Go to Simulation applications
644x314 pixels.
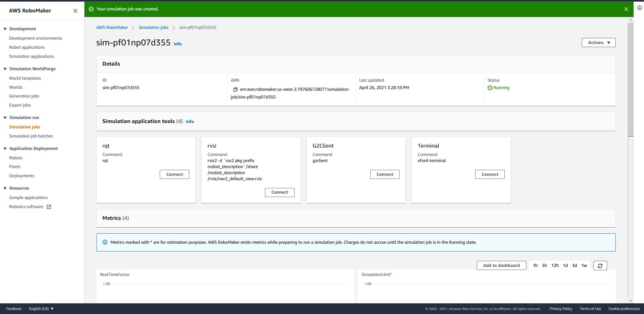tap(32, 56)
